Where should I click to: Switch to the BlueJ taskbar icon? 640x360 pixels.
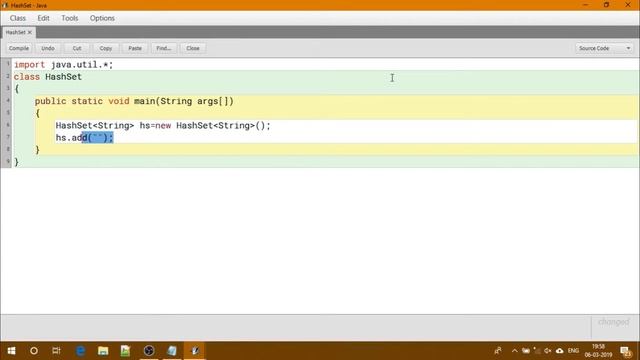click(x=195, y=351)
